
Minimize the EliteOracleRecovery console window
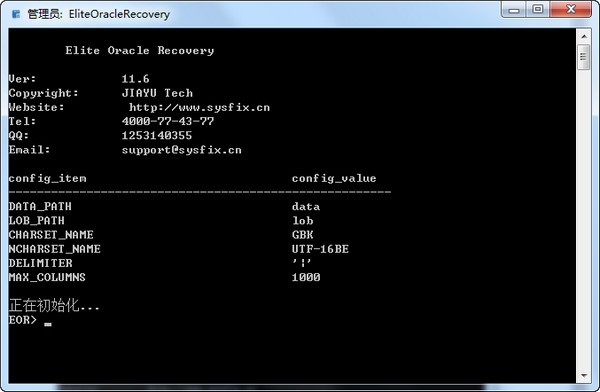tap(514, 10)
